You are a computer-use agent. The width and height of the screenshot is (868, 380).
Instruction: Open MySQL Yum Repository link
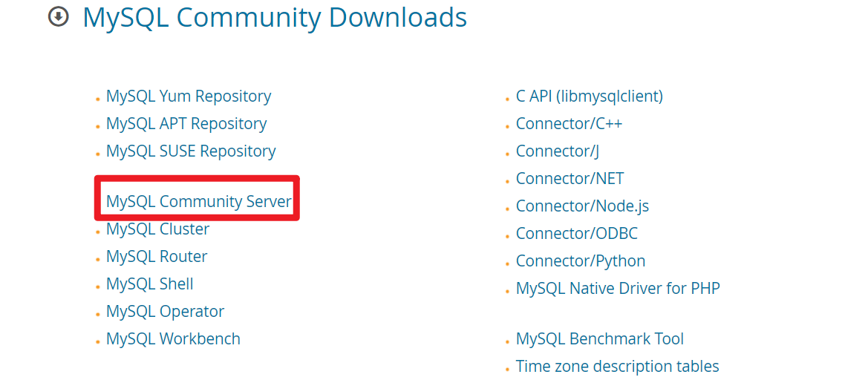(x=189, y=96)
